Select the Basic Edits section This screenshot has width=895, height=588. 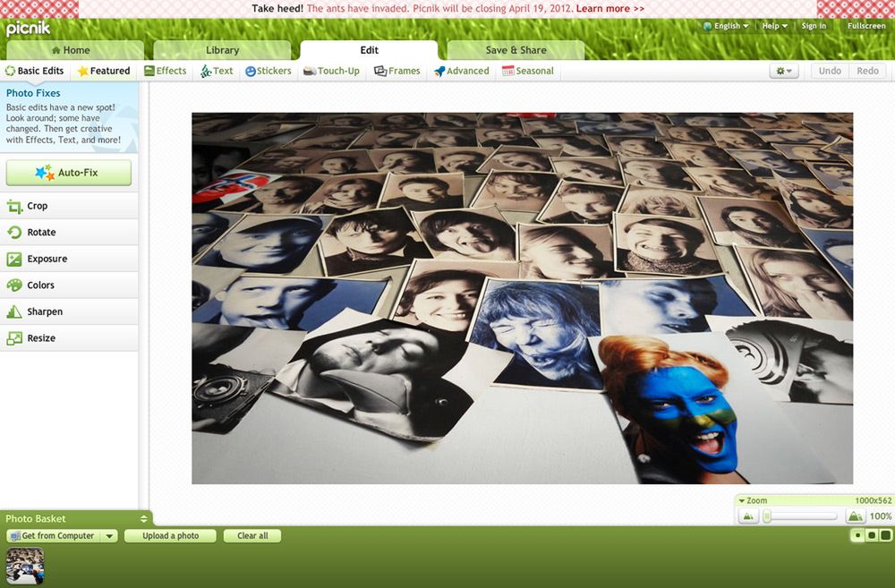pos(34,71)
